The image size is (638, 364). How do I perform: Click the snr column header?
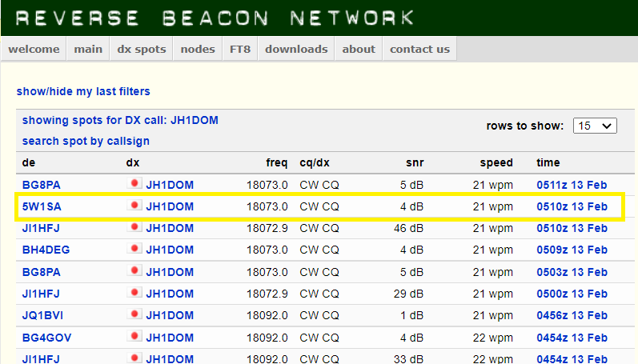click(x=415, y=162)
